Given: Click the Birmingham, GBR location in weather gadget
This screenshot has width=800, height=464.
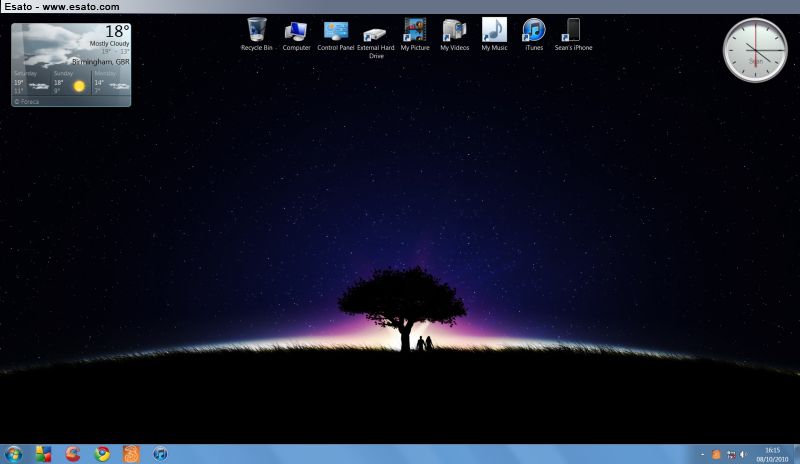Looking at the screenshot, I should 101,62.
